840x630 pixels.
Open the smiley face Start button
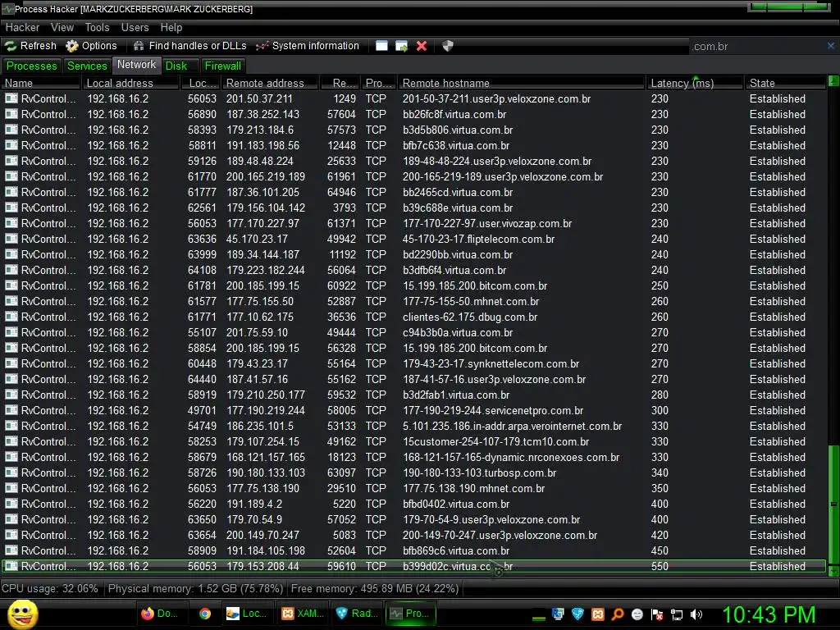click(x=22, y=614)
